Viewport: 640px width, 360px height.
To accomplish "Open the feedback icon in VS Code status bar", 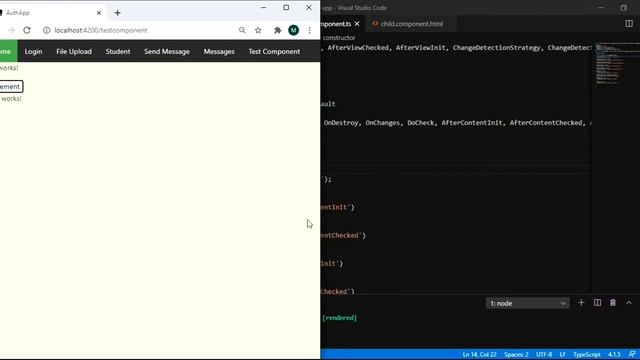I will [x=632, y=355].
